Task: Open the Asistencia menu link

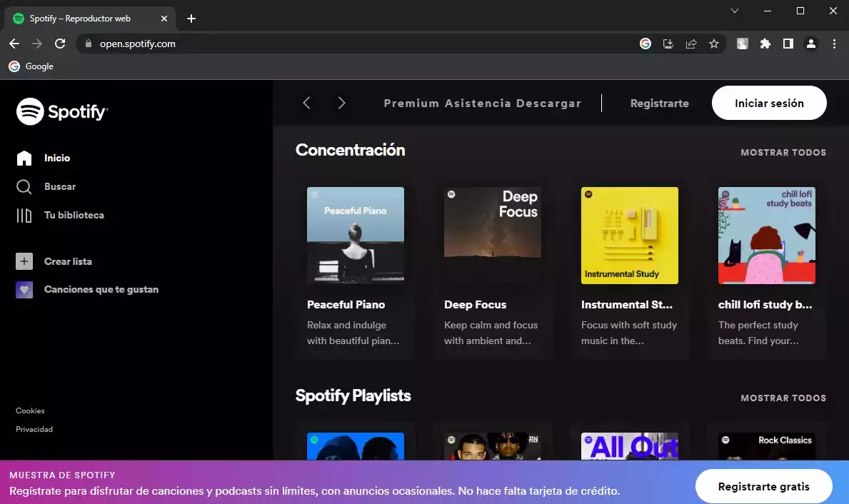Action: 478,104
